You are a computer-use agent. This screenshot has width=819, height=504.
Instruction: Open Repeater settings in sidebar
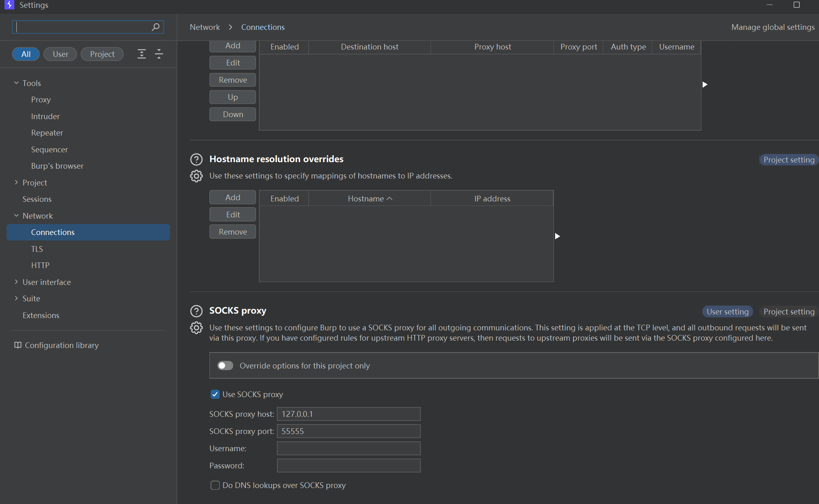[x=47, y=133]
